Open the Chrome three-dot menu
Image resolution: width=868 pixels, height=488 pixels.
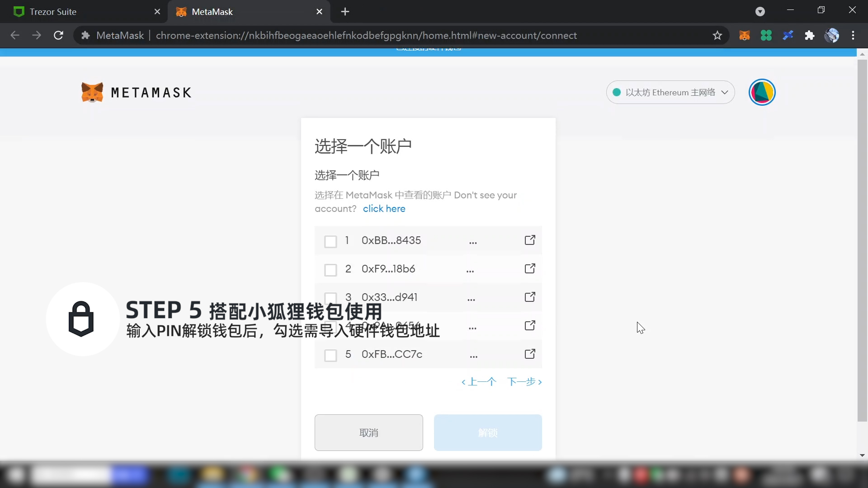click(853, 35)
